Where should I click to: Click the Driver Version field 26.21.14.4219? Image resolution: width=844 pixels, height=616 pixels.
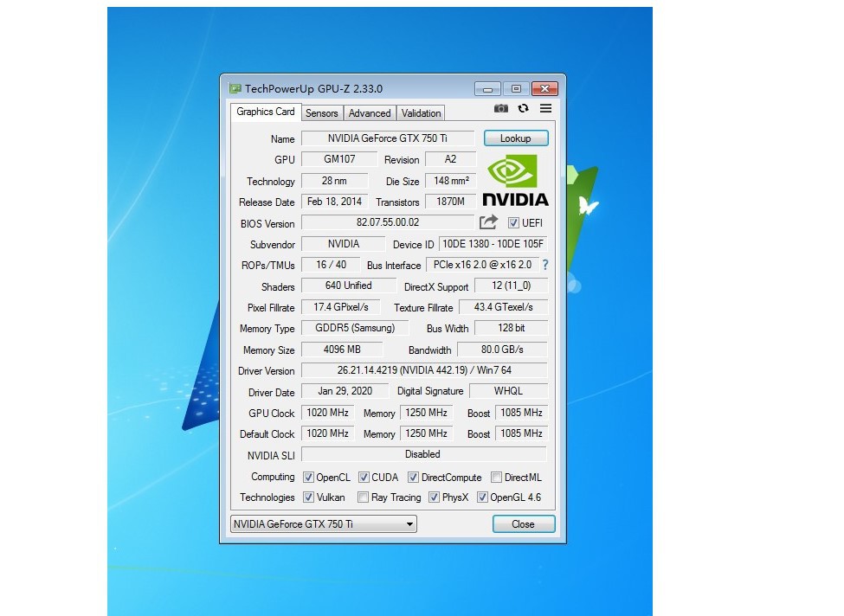424,370
